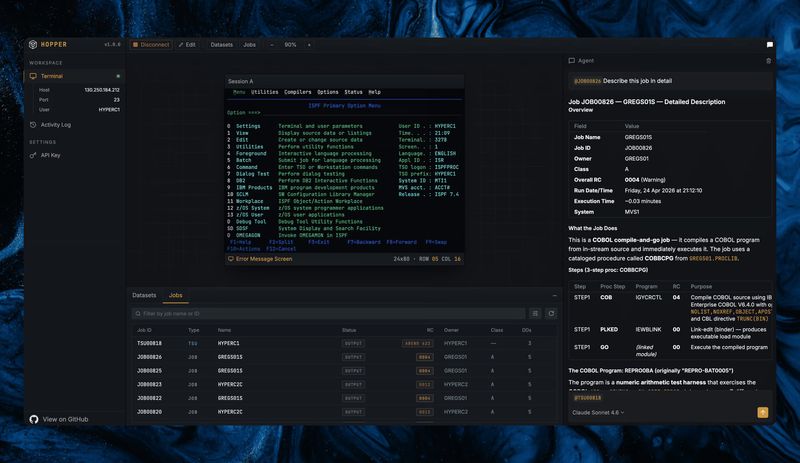Select job row JOB00822
The image size is (800, 463).
tap(344, 398)
